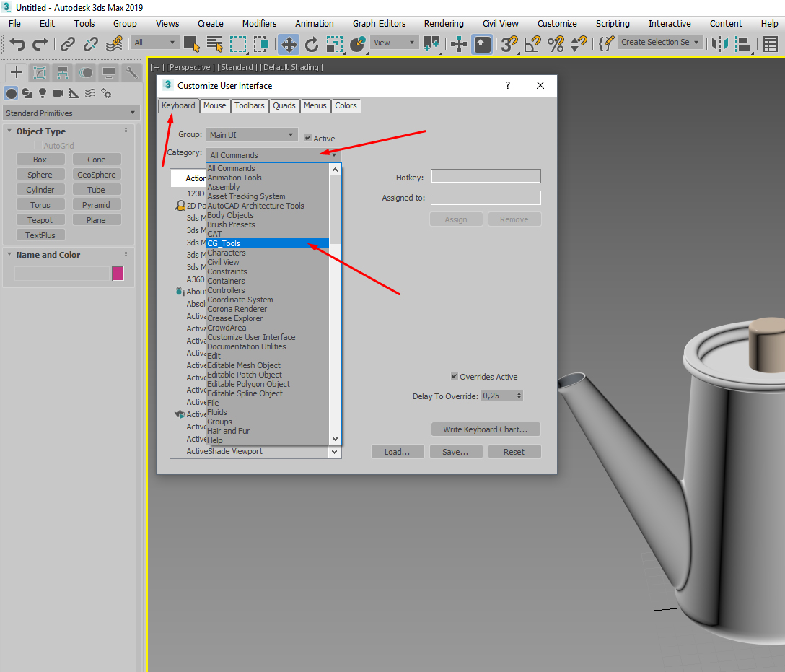Toggle the Overrides Active checkbox
The width and height of the screenshot is (785, 672).
(x=454, y=376)
